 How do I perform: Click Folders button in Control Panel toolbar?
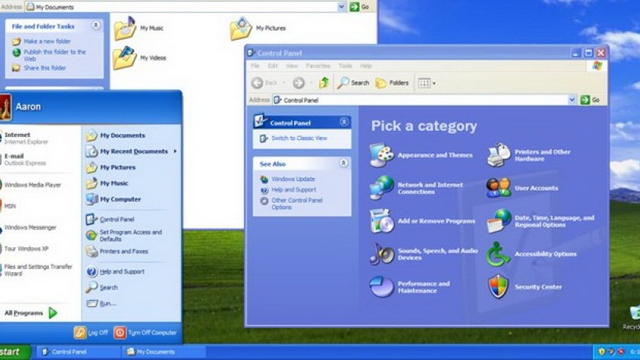[392, 83]
